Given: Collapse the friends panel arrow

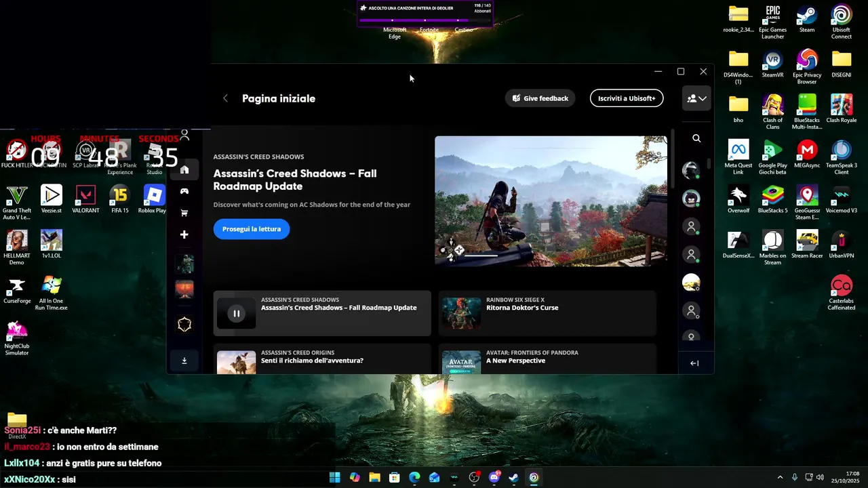Looking at the screenshot, I should [x=694, y=363].
